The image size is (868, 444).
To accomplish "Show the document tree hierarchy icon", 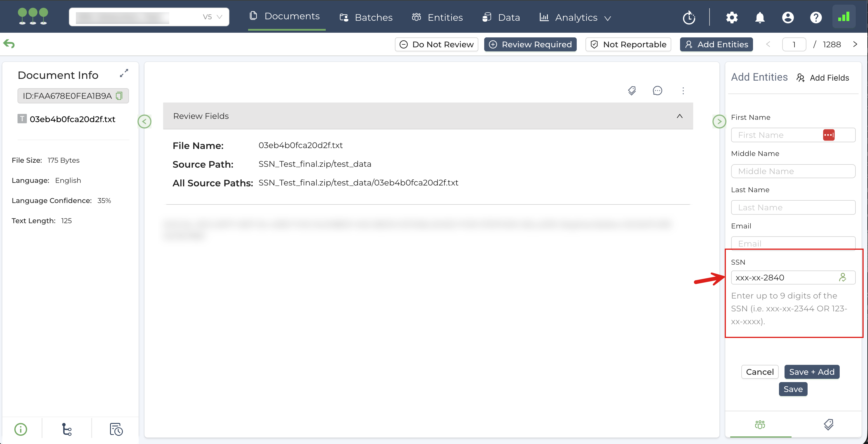I will point(67,429).
